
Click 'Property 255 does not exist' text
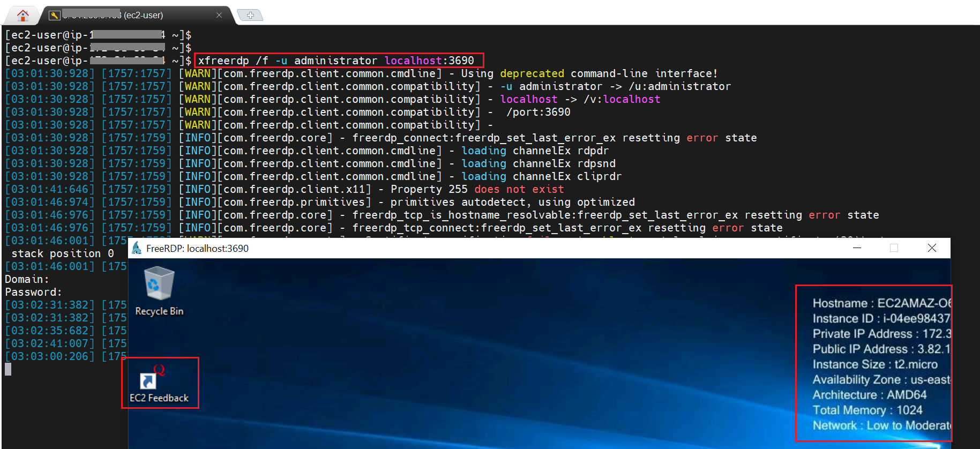point(477,189)
